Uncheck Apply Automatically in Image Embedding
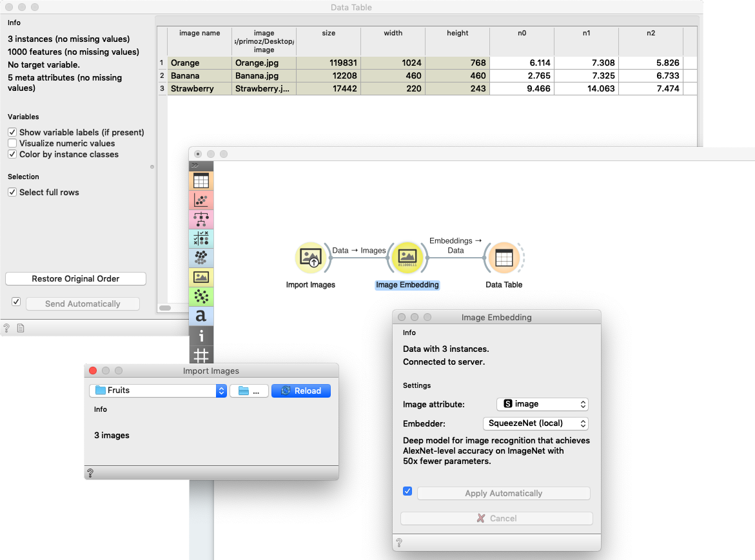 coord(407,490)
